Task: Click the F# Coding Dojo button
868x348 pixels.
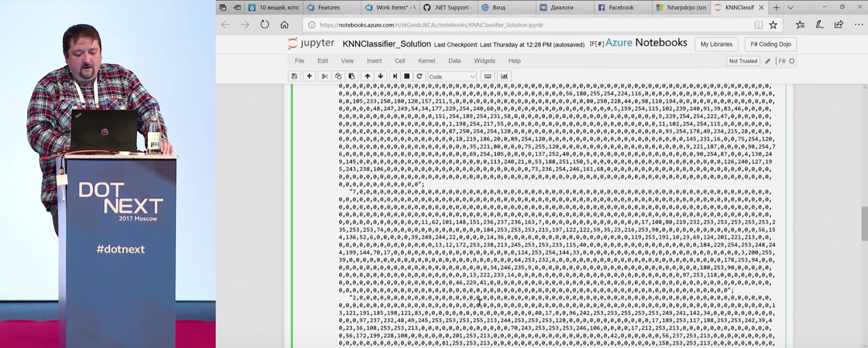Action: [771, 44]
